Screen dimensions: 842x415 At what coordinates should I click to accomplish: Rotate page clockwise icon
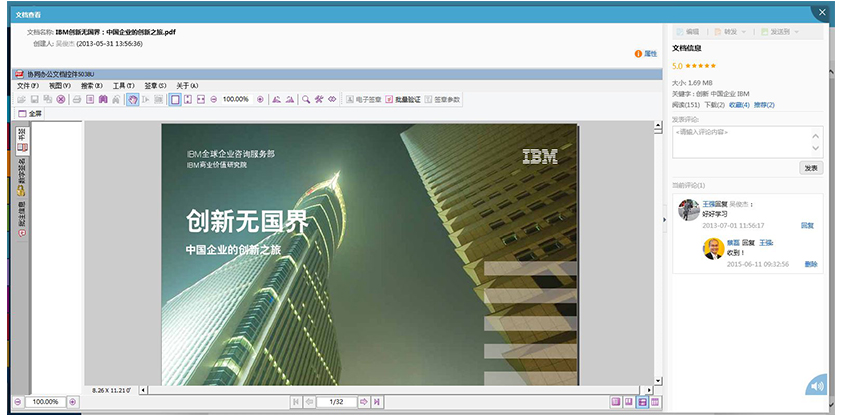point(289,99)
